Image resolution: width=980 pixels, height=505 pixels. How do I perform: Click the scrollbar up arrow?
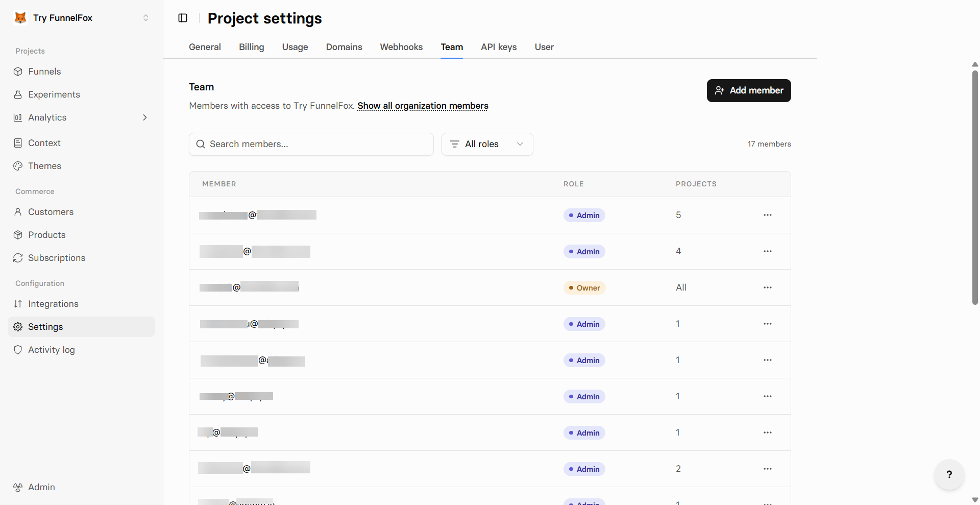(x=975, y=65)
